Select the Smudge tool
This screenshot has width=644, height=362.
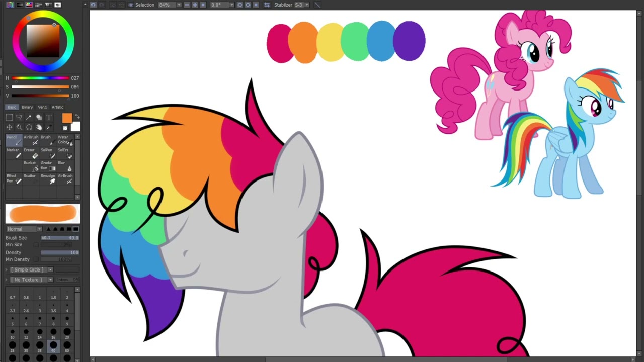tap(48, 179)
